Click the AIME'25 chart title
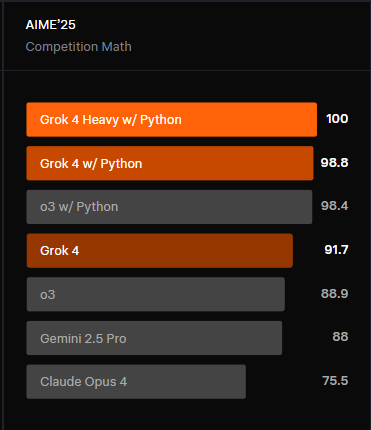 tap(51, 25)
